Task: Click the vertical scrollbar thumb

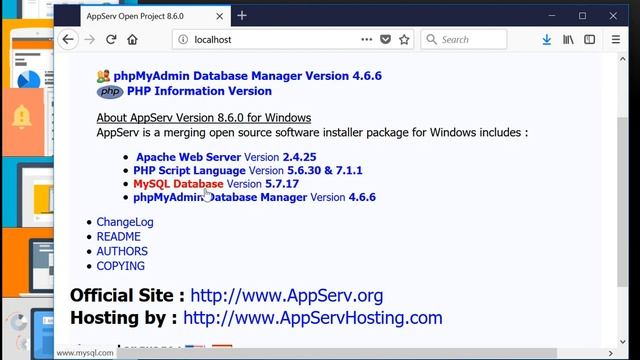Action: [622, 202]
